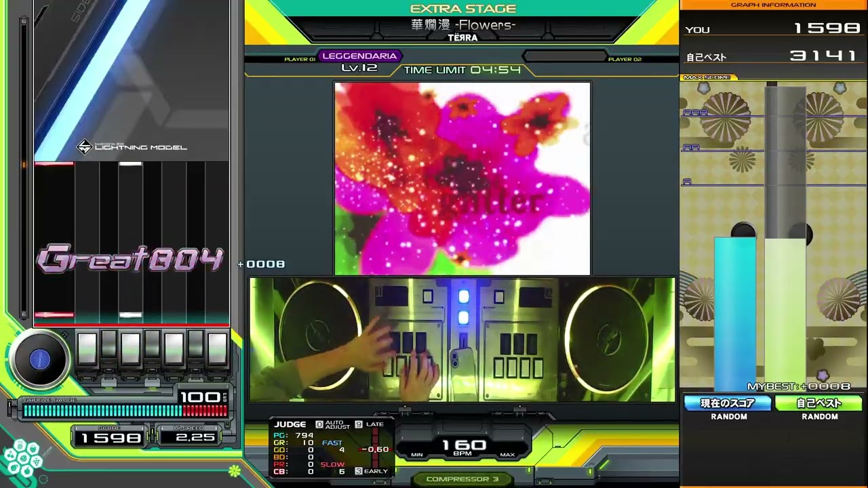The height and width of the screenshot is (488, 868).
Task: Click the FAST 4 counter
Action: [x=333, y=446]
